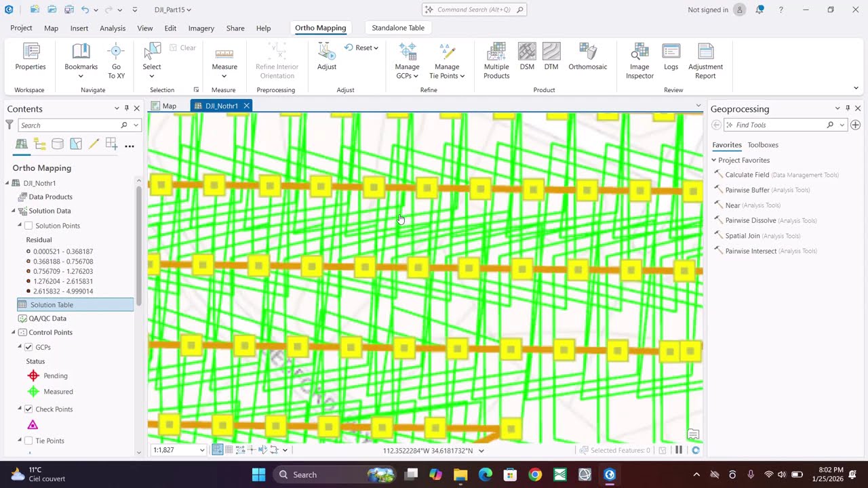Select the Standalone Table tab
This screenshot has width=868, height=488.
click(398, 28)
